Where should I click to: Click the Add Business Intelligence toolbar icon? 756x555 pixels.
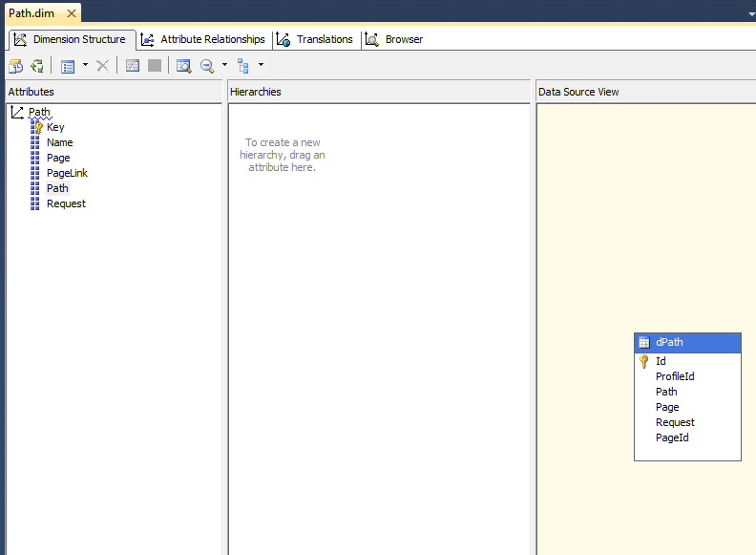coord(15,66)
